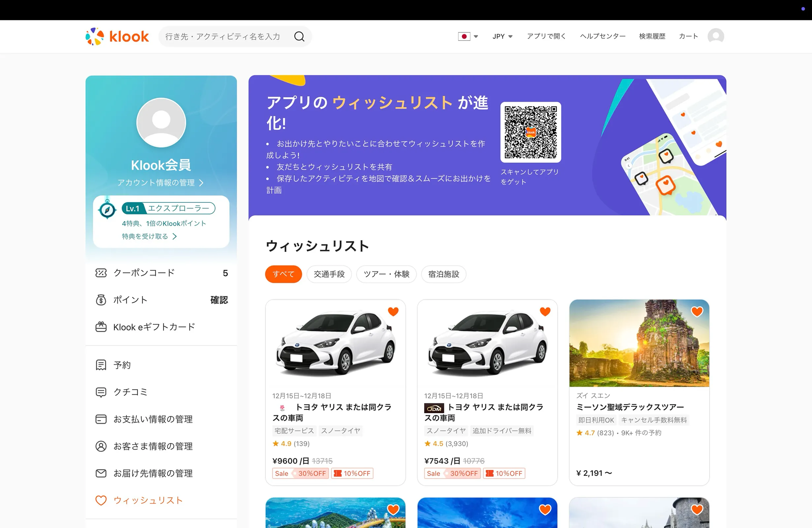Screen dimensions: 812x528
Task: Open クチコミ in the sidebar menu
Action: (x=161, y=392)
